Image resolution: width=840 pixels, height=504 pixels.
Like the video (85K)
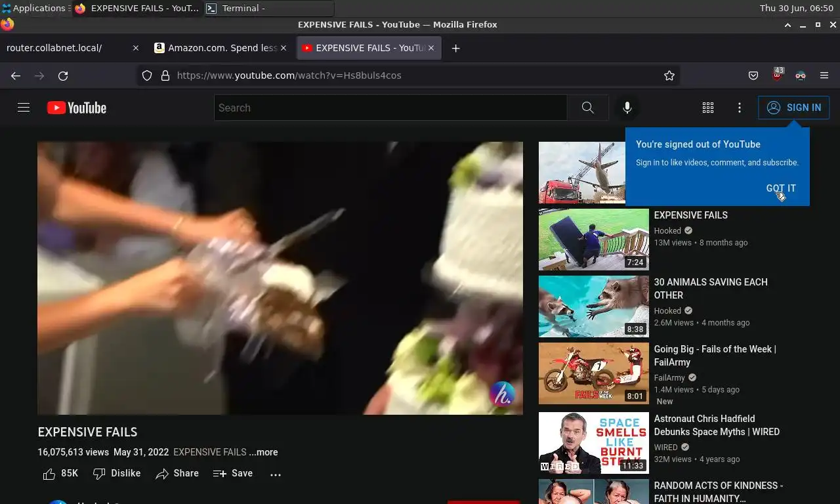point(60,473)
